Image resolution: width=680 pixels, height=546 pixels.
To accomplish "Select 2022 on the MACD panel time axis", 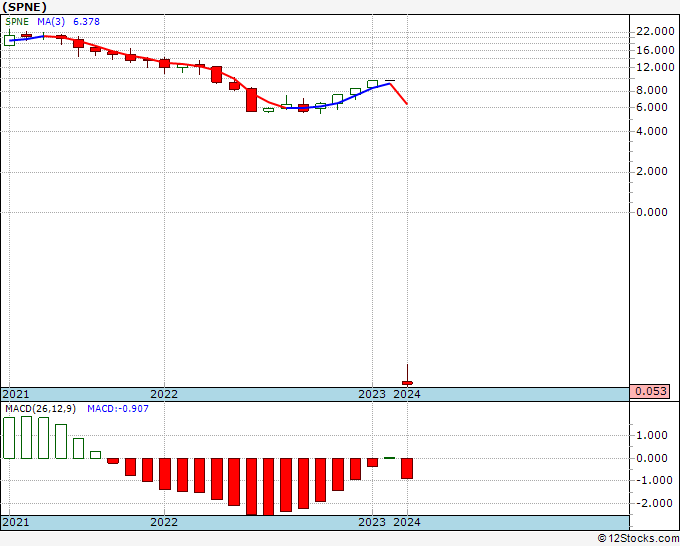I will click(164, 522).
